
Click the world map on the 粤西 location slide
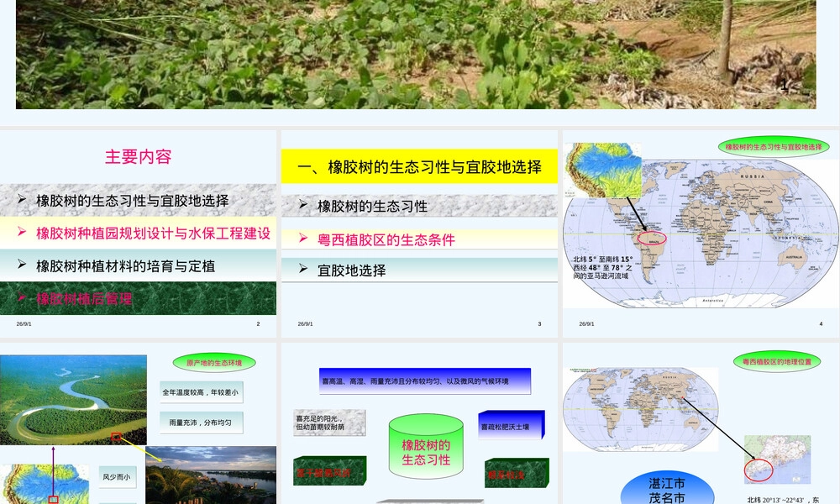(x=641, y=409)
